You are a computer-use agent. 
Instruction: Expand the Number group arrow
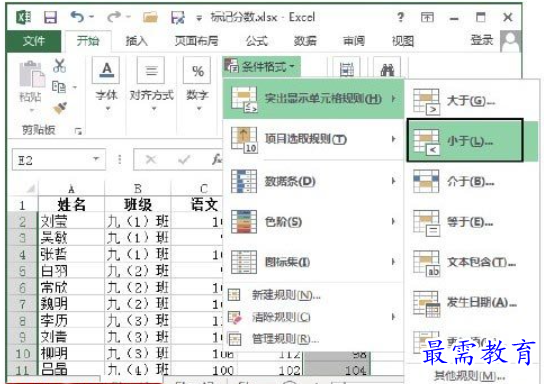point(199,109)
